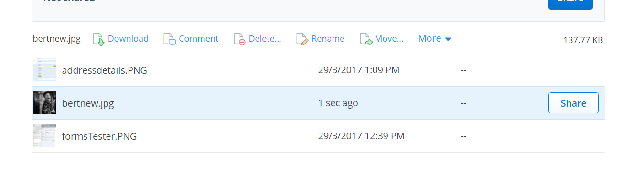Click the bertnew.jpg file name in list

[88, 103]
